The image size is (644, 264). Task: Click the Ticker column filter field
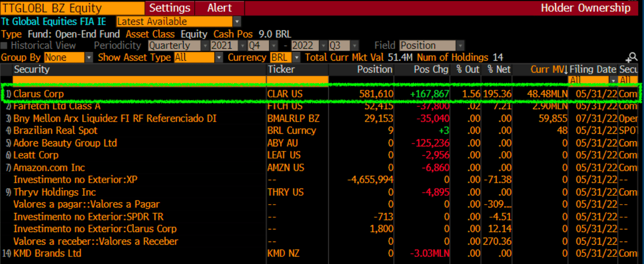(297, 80)
